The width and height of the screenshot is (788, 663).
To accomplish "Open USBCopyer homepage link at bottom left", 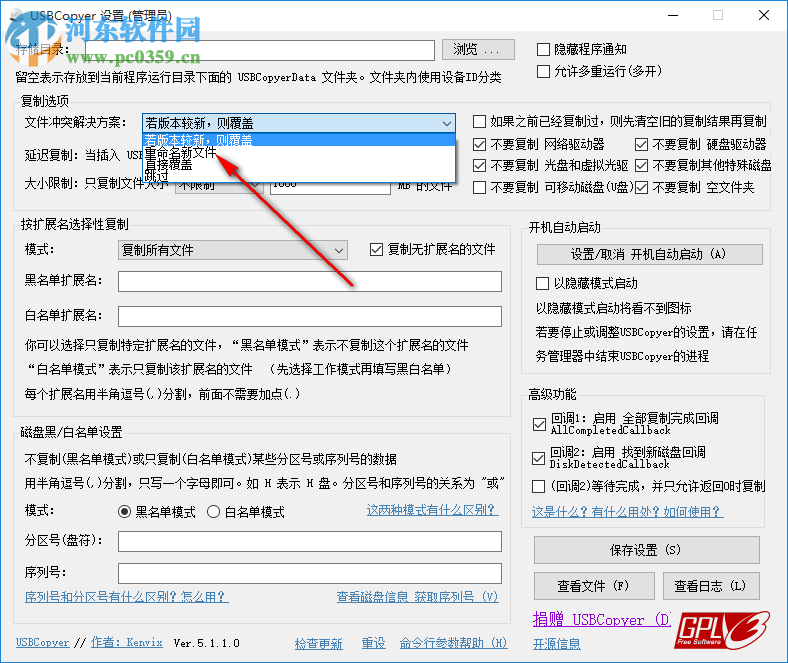I will pos(43,642).
